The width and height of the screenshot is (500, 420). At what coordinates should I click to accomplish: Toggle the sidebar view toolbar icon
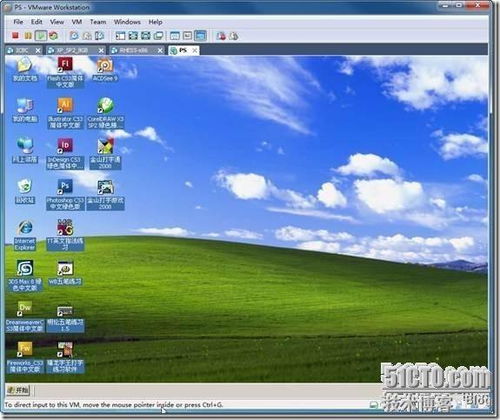(120, 35)
